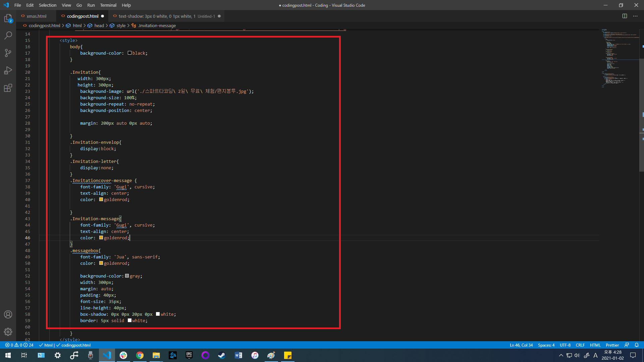Click the Prettier status bar button
Image resolution: width=644 pixels, height=362 pixels.
(612, 345)
